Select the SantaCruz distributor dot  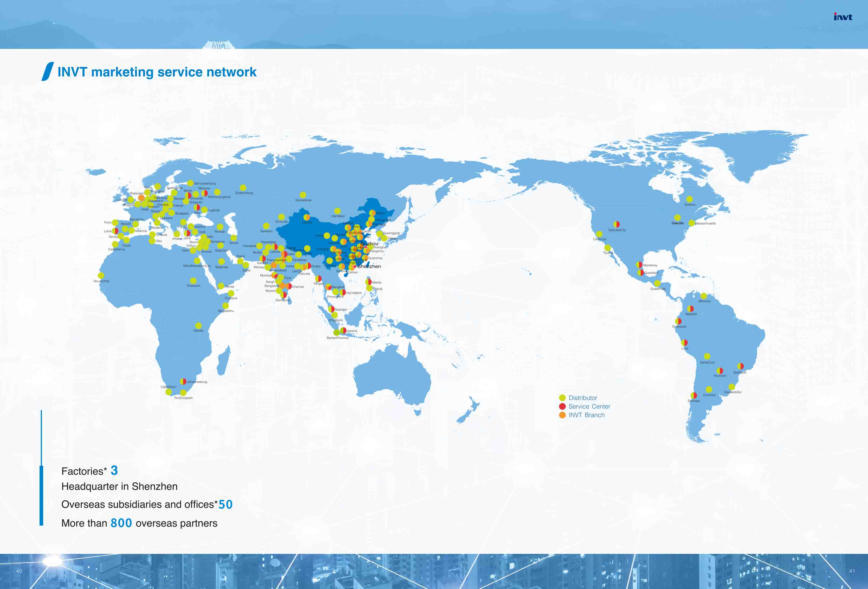[707, 356]
